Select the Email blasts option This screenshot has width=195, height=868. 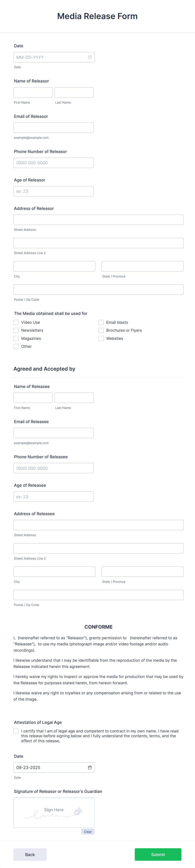pos(101,322)
